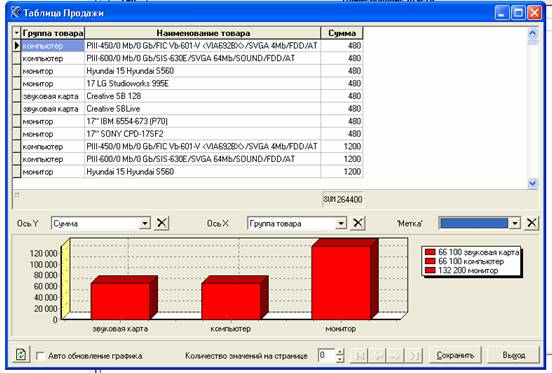This screenshot has width=552, height=373.
Task: Select cell Creative SB 128
Action: click(203, 96)
